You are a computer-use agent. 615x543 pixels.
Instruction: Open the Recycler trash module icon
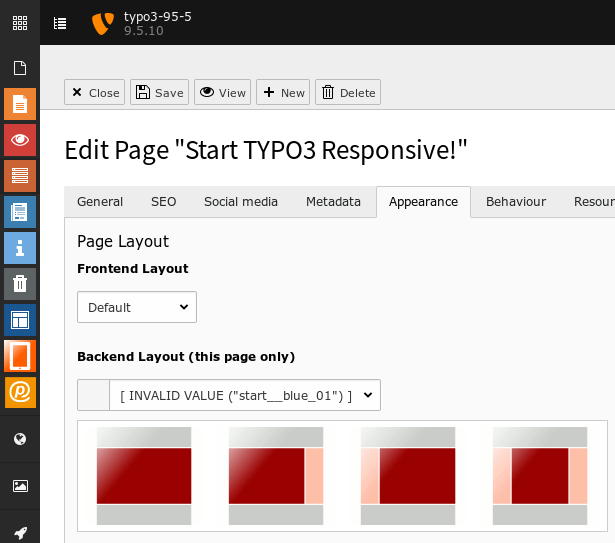[x=20, y=284]
